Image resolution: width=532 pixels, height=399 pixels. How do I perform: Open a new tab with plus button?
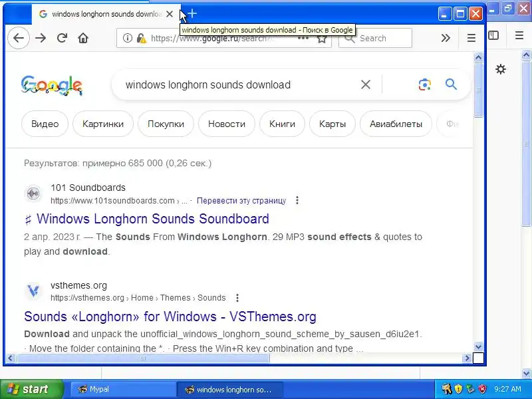[192, 13]
